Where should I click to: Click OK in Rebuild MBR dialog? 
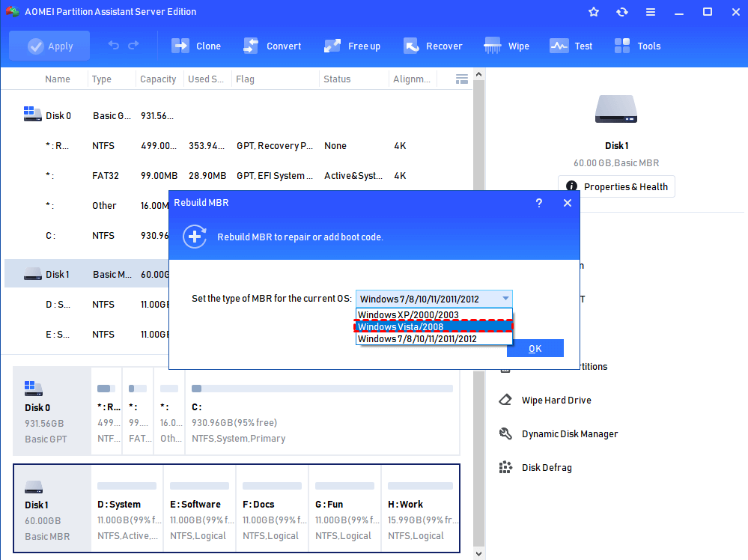pos(535,349)
